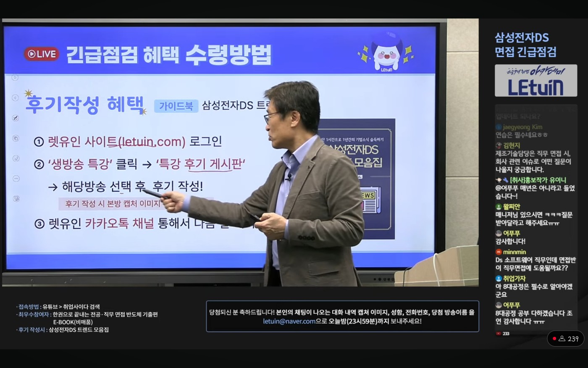Click the 삼성전자DS book cover image
The height and width of the screenshot is (368, 588).
coord(361,176)
